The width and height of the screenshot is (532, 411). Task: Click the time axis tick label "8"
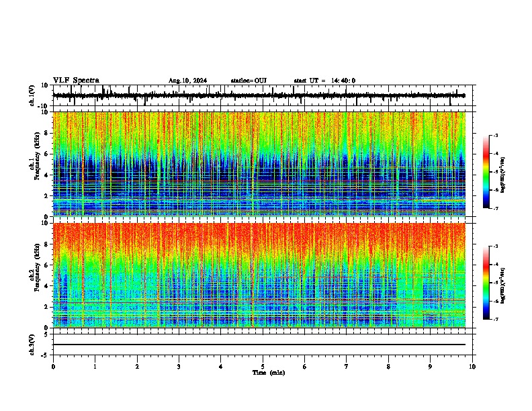click(388, 367)
